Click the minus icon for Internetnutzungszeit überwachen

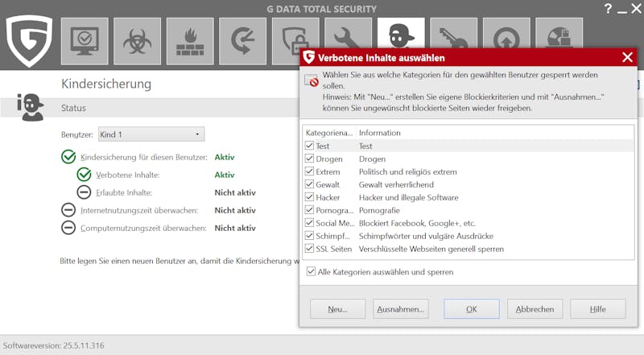pos(68,210)
